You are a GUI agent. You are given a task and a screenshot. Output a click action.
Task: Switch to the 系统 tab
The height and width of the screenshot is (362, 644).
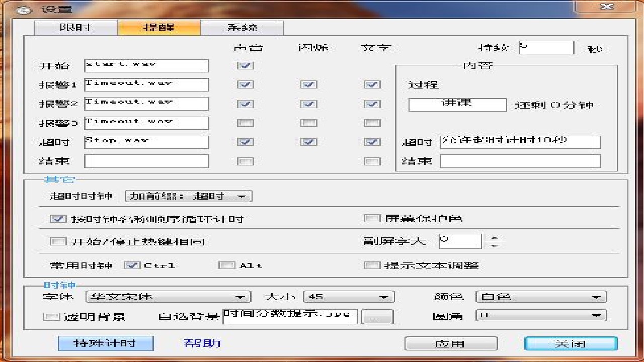(x=243, y=28)
